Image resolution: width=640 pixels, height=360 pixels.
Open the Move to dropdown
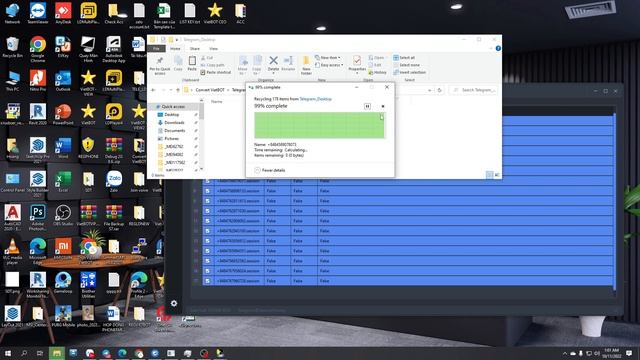(x=243, y=65)
